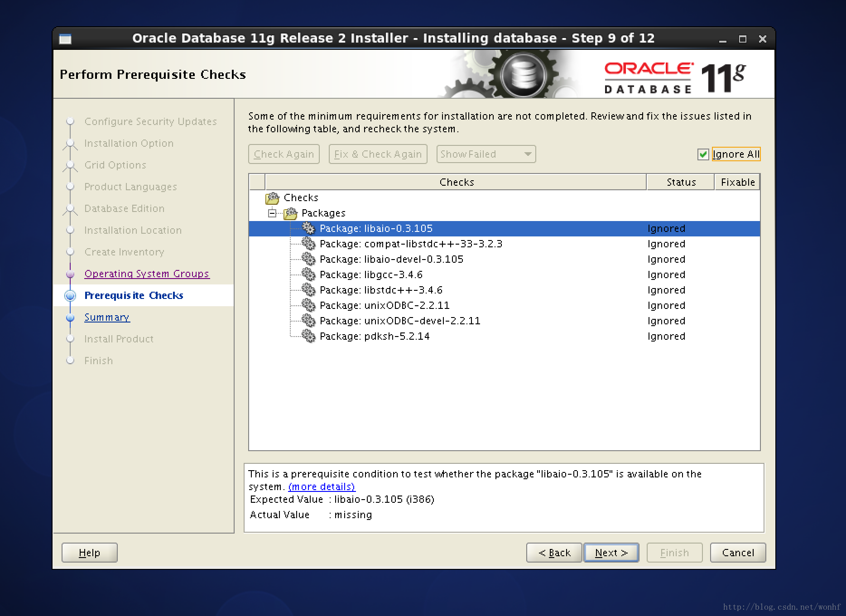The height and width of the screenshot is (616, 846).
Task: Close the Oracle installer window
Action: tap(763, 39)
